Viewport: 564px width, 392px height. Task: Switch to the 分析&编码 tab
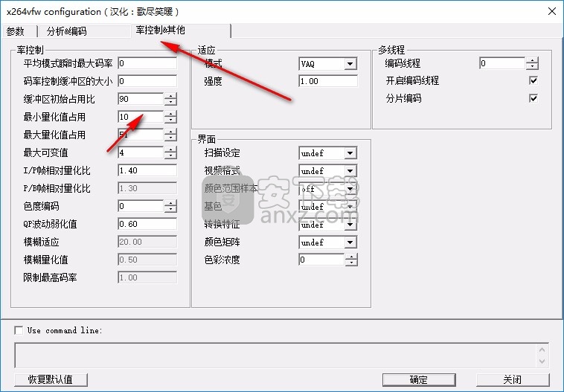click(x=66, y=31)
